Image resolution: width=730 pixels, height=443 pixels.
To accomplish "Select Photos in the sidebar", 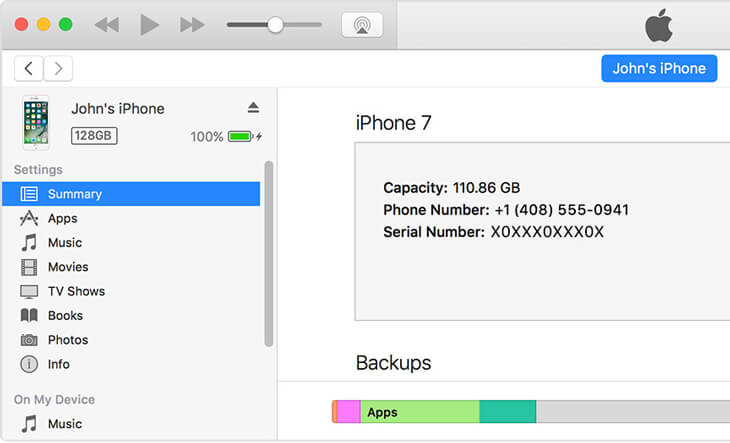I will click(67, 340).
